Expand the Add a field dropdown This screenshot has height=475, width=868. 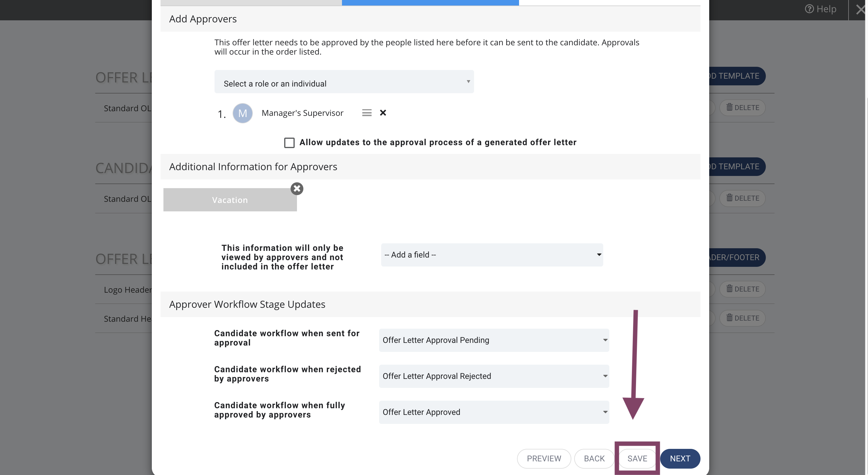[x=492, y=255]
